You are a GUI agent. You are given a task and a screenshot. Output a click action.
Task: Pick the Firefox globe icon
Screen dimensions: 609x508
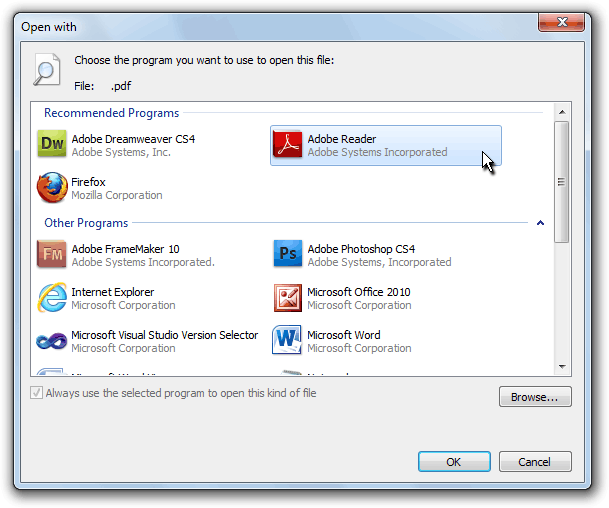point(52,188)
